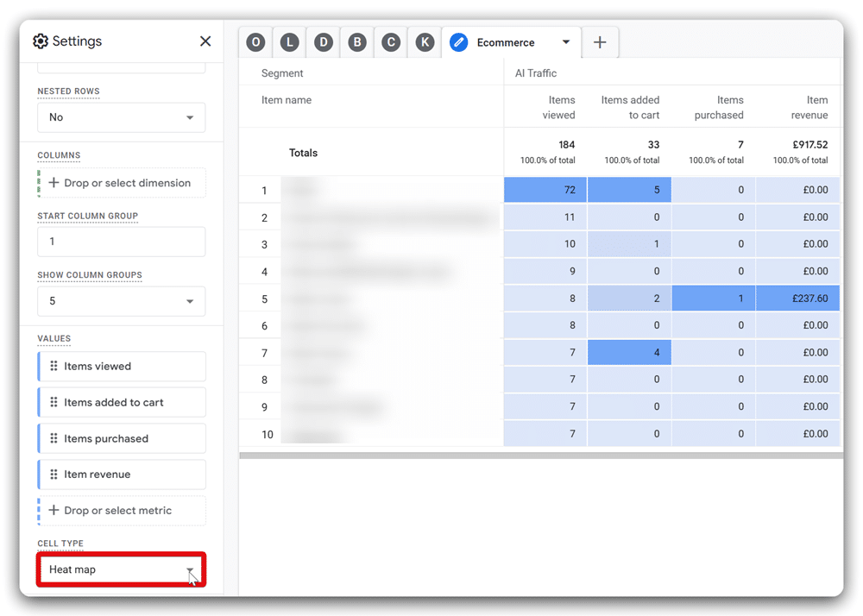Open the "K" exploration tab icon
Viewport: 863px width, 616px height.
tap(424, 41)
